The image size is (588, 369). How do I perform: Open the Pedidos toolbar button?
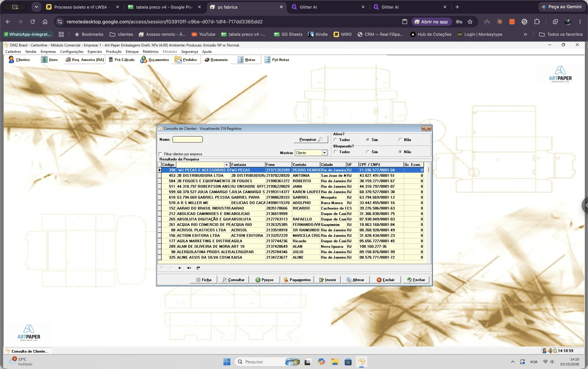point(186,59)
